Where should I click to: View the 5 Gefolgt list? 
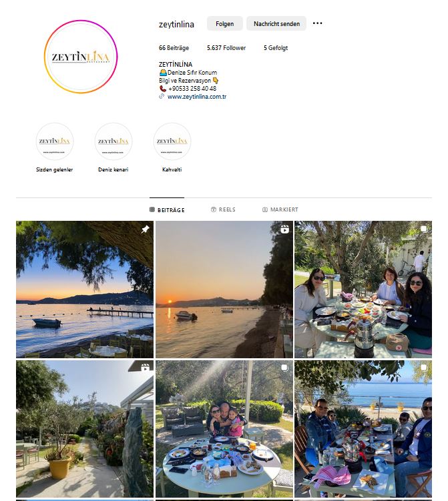pos(276,48)
